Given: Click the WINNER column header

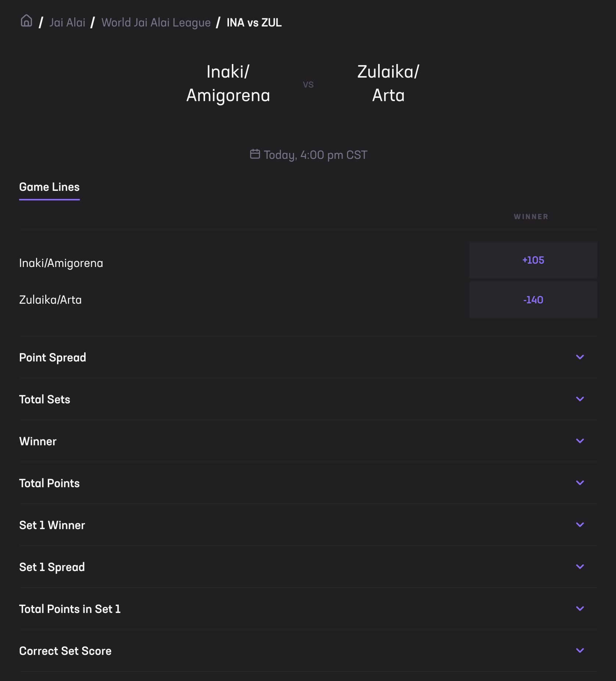Looking at the screenshot, I should [531, 217].
